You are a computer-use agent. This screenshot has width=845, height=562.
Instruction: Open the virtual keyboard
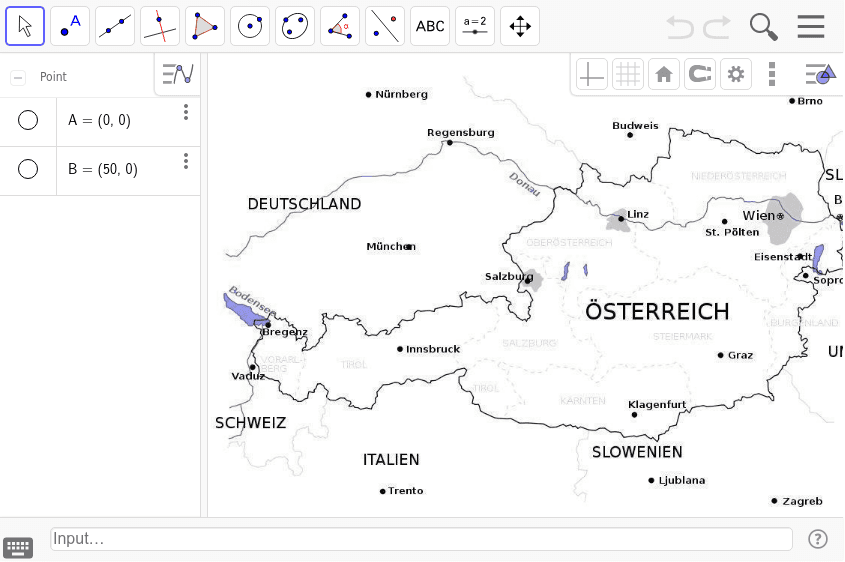18,548
